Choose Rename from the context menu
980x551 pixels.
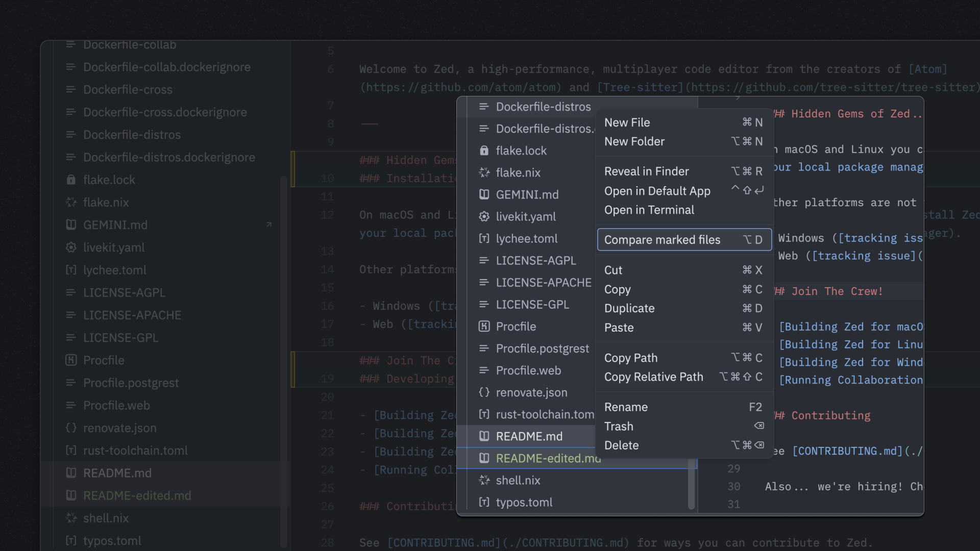[626, 407]
